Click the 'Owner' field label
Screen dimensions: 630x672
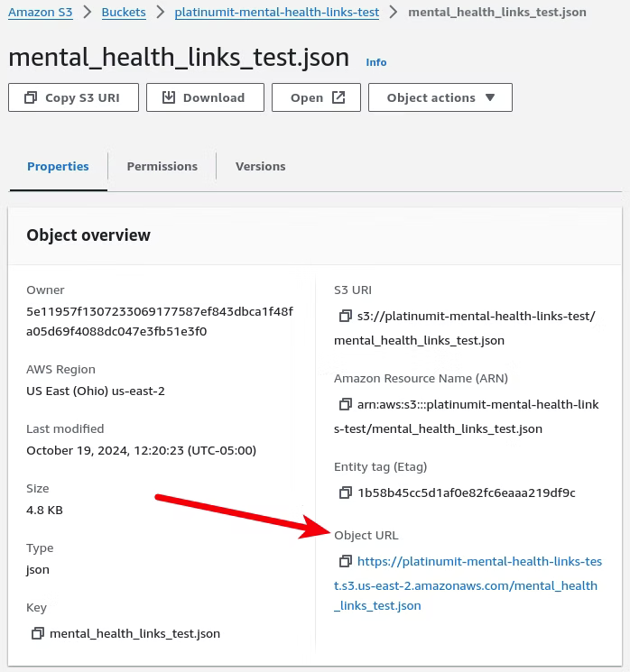(x=45, y=290)
